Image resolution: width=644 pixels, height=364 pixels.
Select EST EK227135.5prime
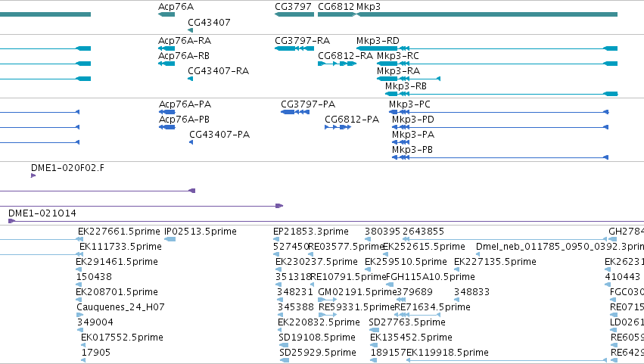click(x=495, y=262)
